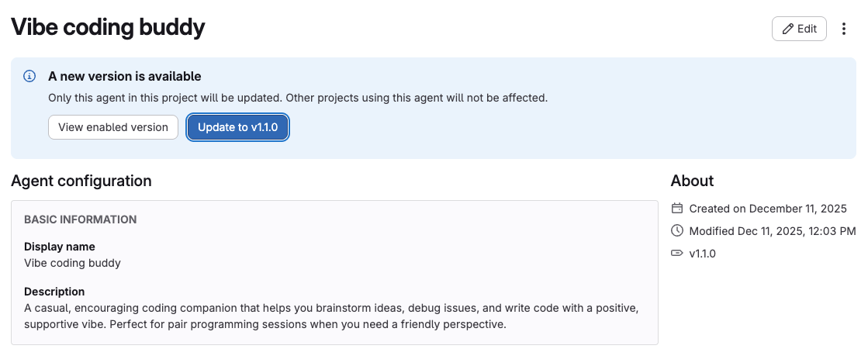Click the version tag icon under About
The height and width of the screenshot is (349, 868).
click(677, 253)
